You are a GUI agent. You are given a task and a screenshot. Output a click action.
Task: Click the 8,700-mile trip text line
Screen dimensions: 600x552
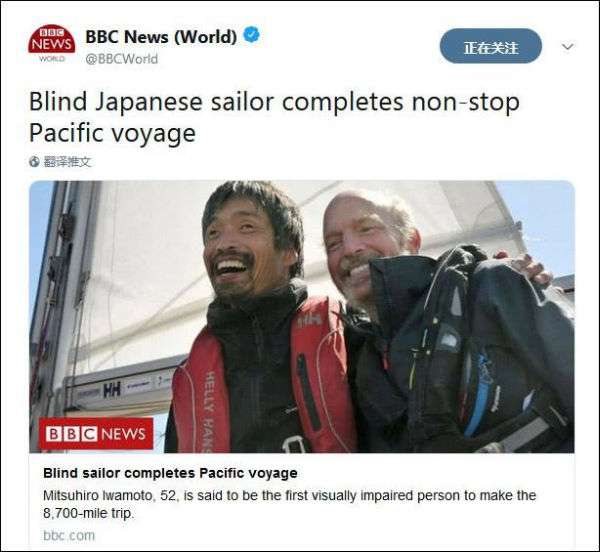88,513
